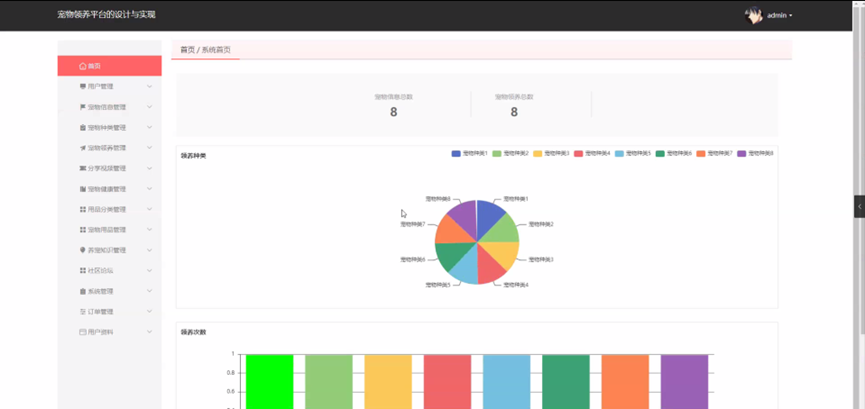Click the paper-plane icon for 宠物领养管理
The width and height of the screenshot is (865, 409).
pos(83,148)
